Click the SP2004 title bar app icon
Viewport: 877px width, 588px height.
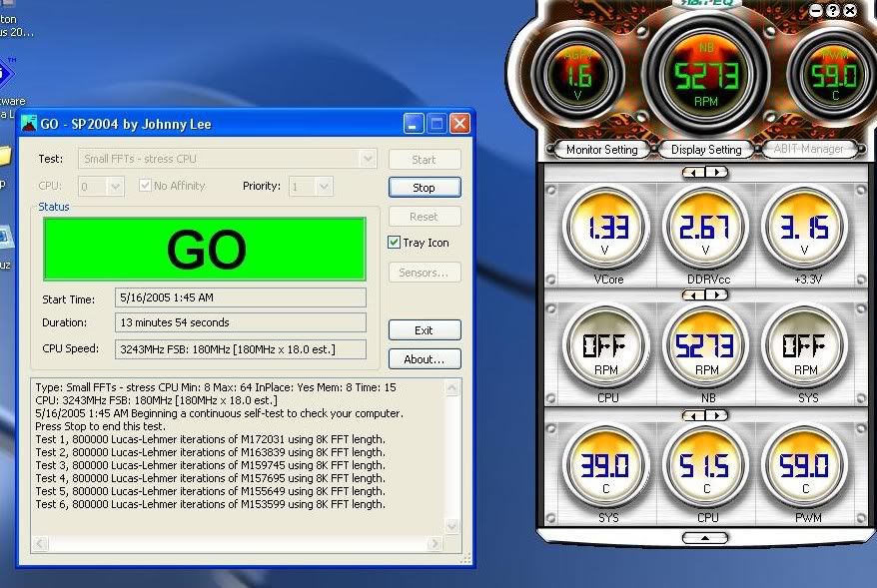[x=29, y=124]
